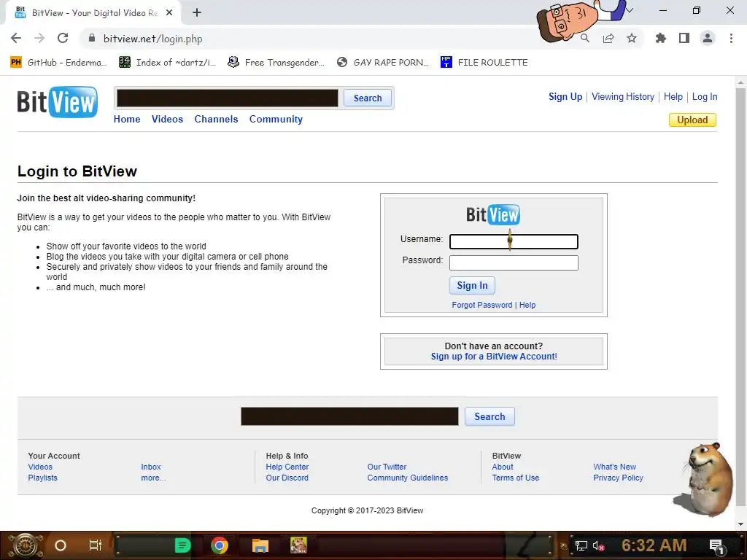Open the green notes app on taskbar
Image resolution: width=747 pixels, height=560 pixels.
(182, 545)
